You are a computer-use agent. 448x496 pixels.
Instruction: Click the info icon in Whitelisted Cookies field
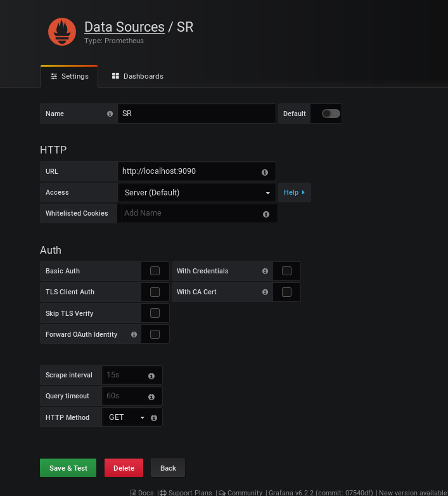[266, 214]
